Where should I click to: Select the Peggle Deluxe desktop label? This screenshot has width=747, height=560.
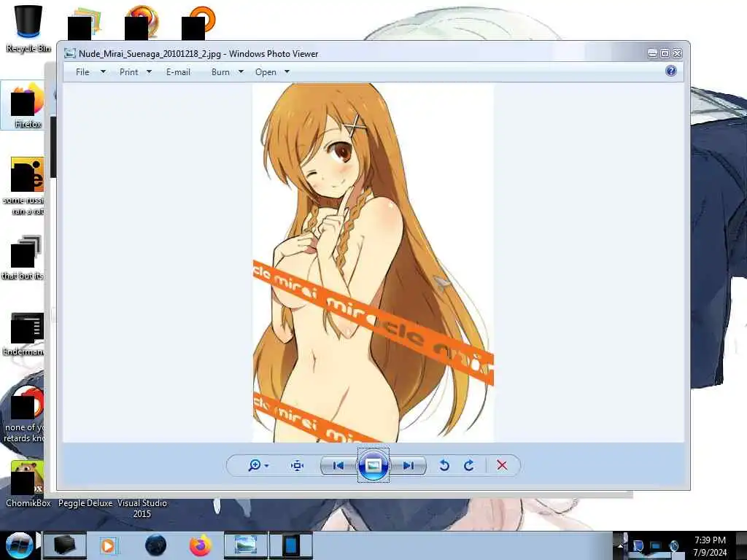[85, 503]
